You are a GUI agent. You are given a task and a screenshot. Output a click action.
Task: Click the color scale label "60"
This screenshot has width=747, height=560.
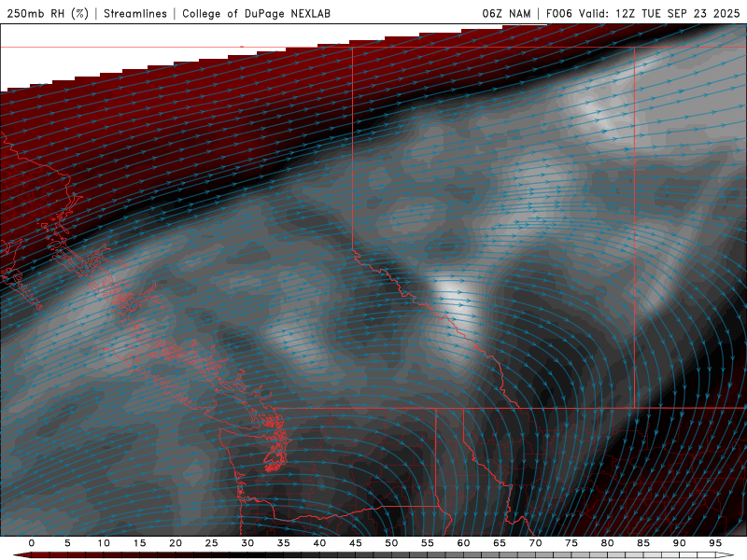coord(463,543)
